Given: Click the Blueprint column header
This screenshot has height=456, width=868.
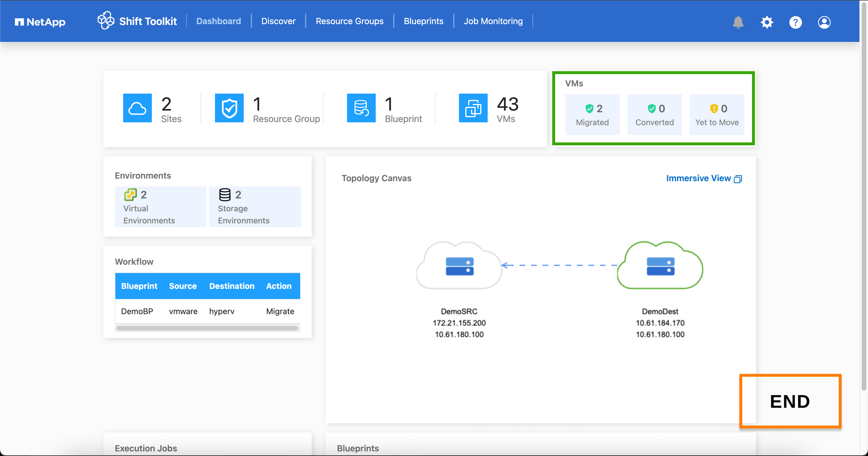Looking at the screenshot, I should pyautogui.click(x=139, y=286).
